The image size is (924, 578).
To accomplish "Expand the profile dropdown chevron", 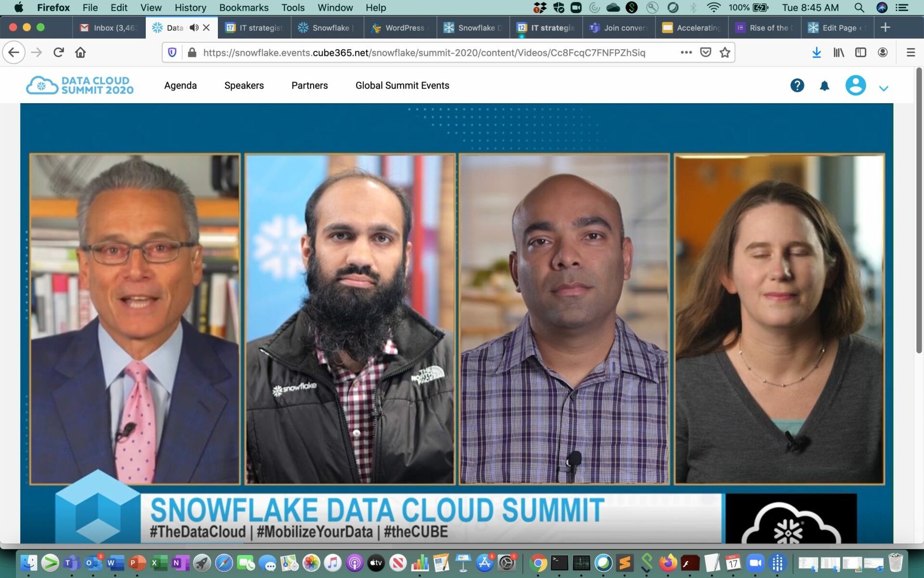I will [x=884, y=88].
